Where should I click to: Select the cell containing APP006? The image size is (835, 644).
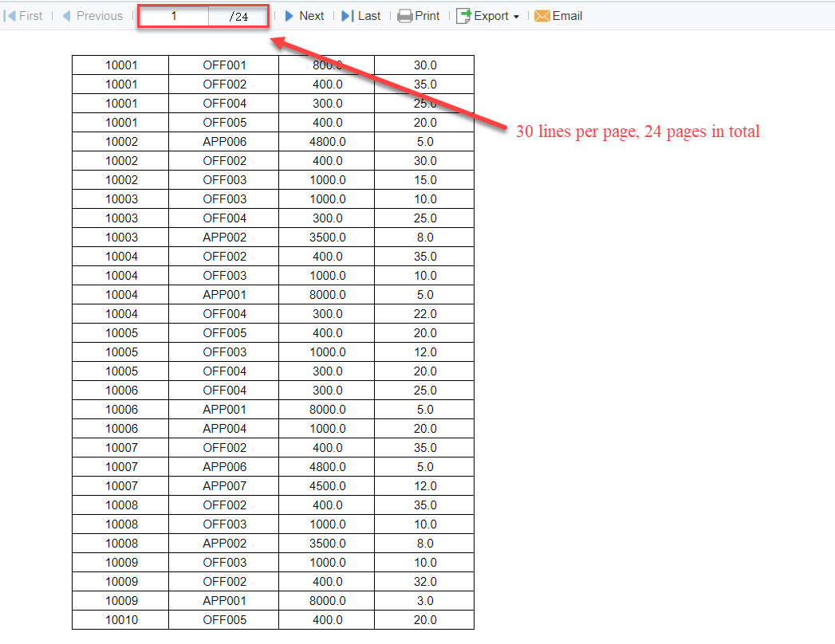(x=223, y=141)
